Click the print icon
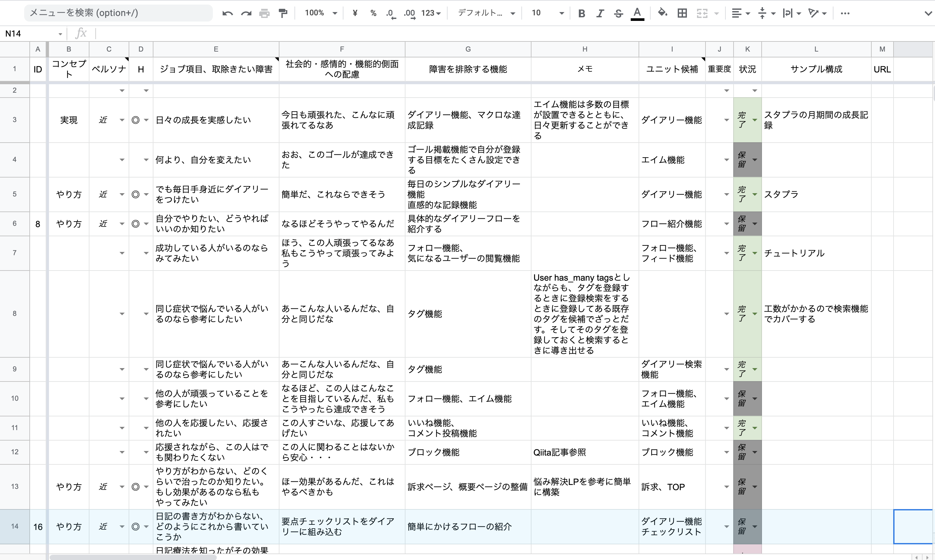This screenshot has width=935, height=560. pos(264,14)
